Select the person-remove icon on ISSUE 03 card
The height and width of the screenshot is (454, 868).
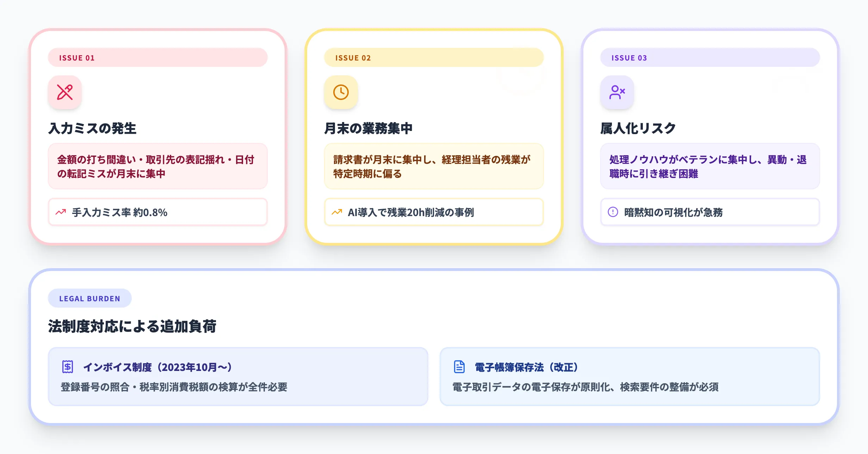click(617, 92)
